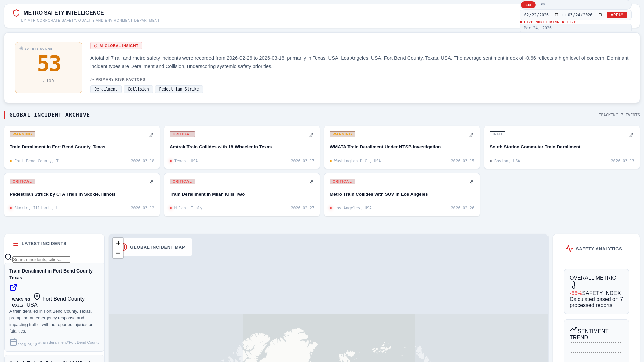Open Train Derailment in Fort Bend County card title

tap(57, 147)
